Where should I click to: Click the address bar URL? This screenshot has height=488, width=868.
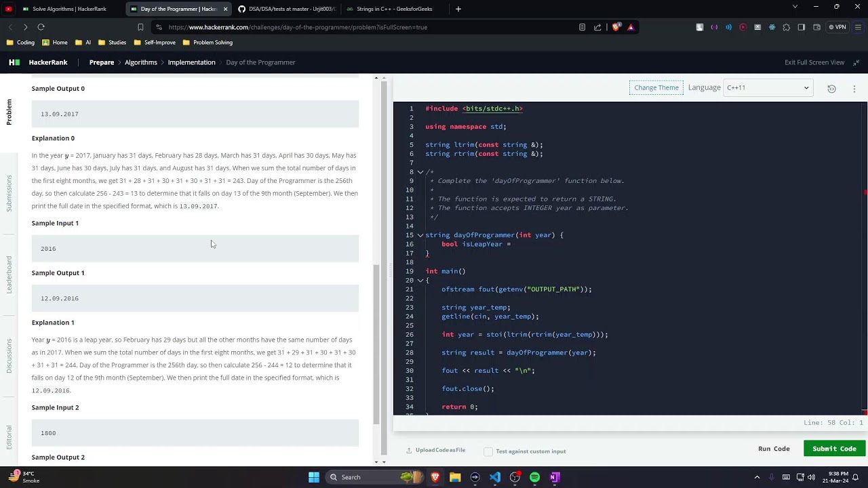click(x=298, y=27)
